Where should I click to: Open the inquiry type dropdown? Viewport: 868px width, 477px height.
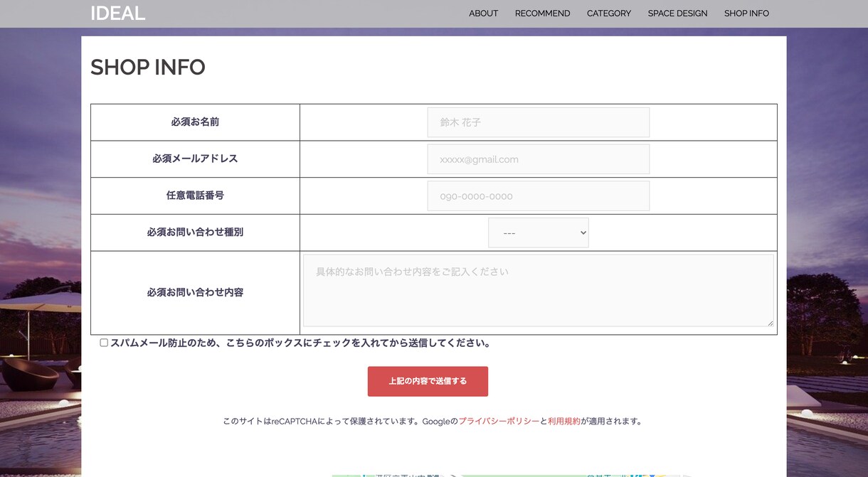coord(538,232)
